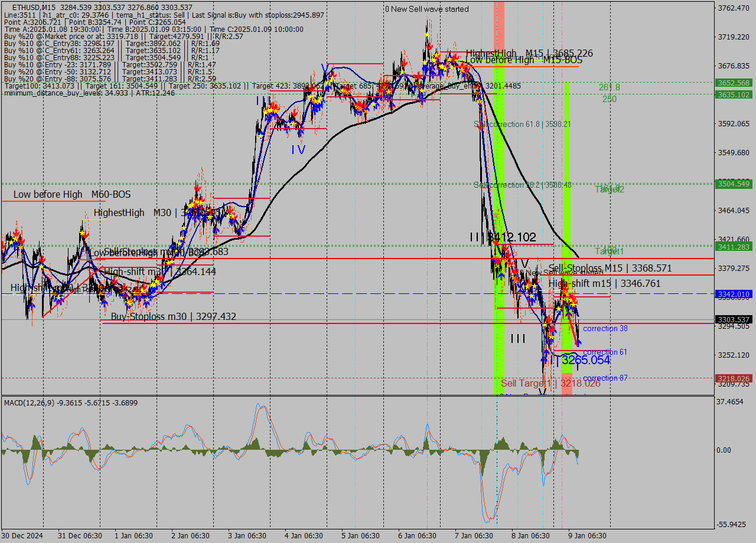
Task: Select the 3635.102 green price tag
Action: tap(734, 94)
